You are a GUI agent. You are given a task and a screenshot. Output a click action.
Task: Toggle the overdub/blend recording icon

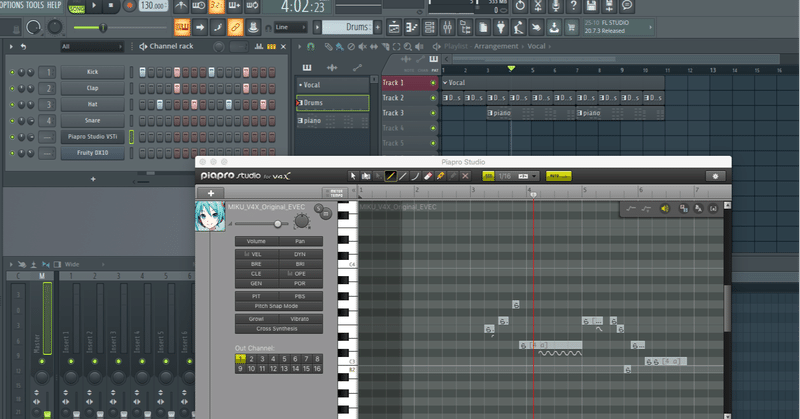[234, 6]
